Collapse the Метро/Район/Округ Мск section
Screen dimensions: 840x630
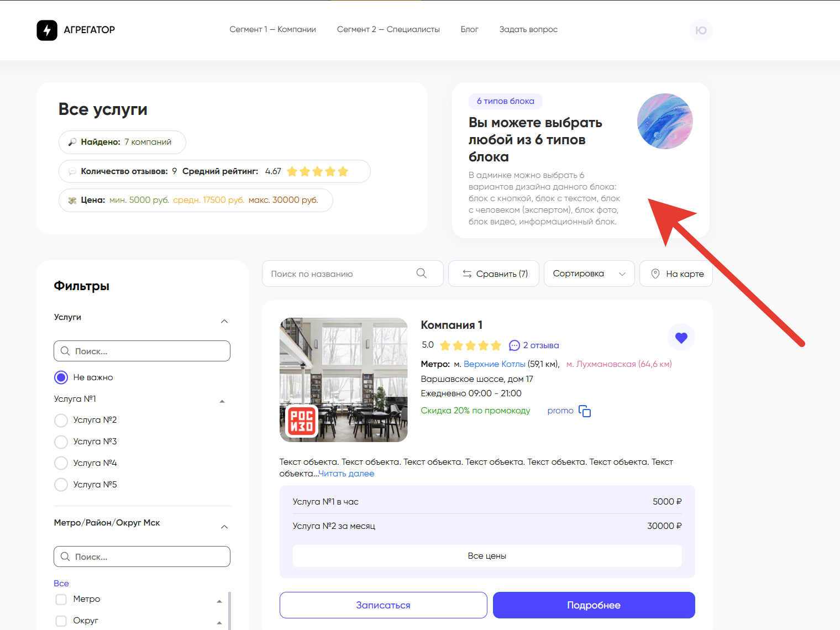(224, 527)
